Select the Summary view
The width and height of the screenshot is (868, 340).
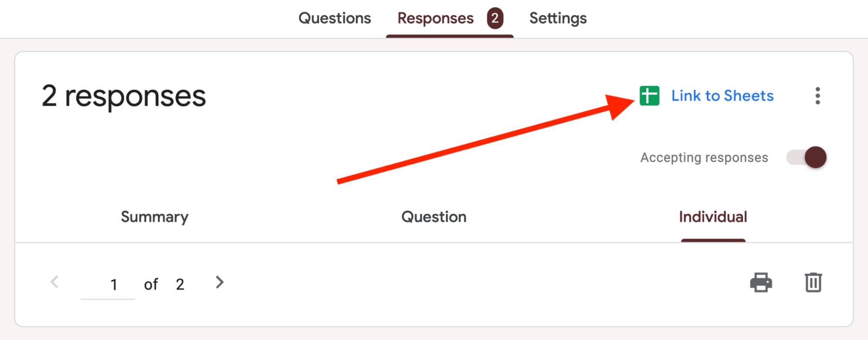(154, 217)
